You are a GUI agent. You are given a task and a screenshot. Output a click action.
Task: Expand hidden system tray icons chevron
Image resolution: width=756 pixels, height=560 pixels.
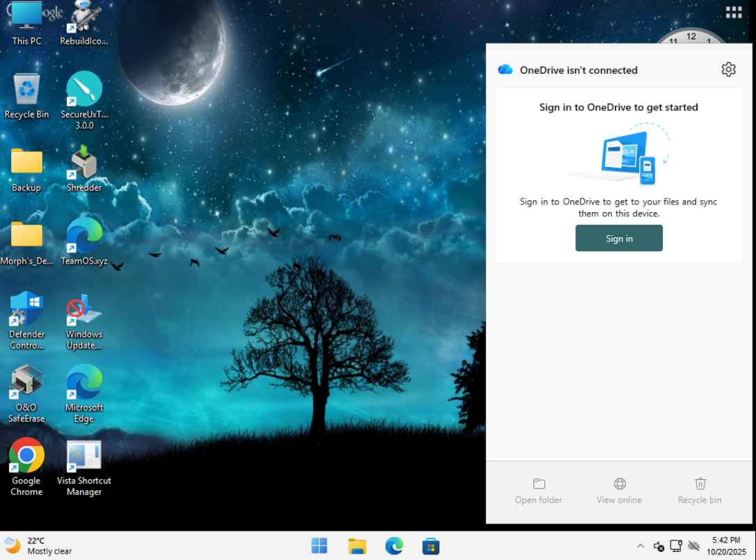tap(641, 546)
